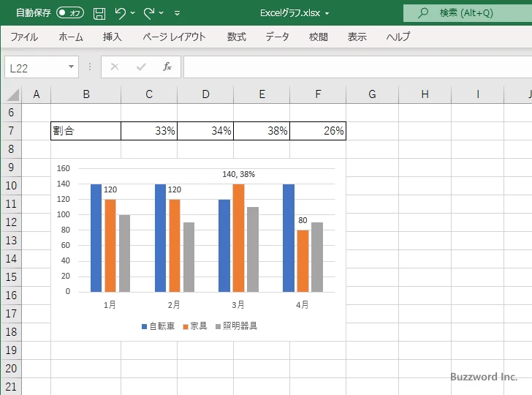Click the 自転車 legend entry
532x395 pixels.
click(x=159, y=326)
